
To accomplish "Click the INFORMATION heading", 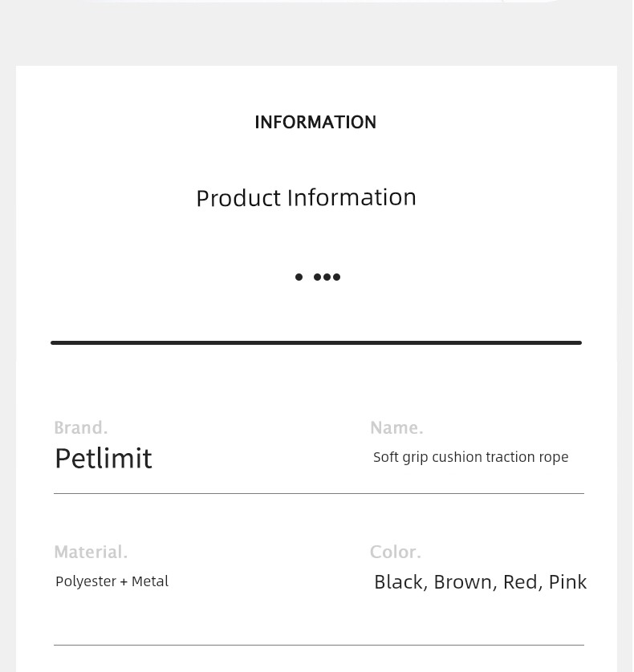I will pos(315,122).
